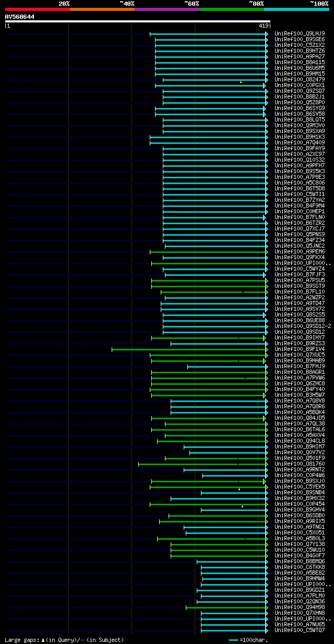Image resolution: width=334 pixels, height=644 pixels.
Task: Open hit UniRef100_Q9LHJ9
Action: pyautogui.click(x=300, y=33)
